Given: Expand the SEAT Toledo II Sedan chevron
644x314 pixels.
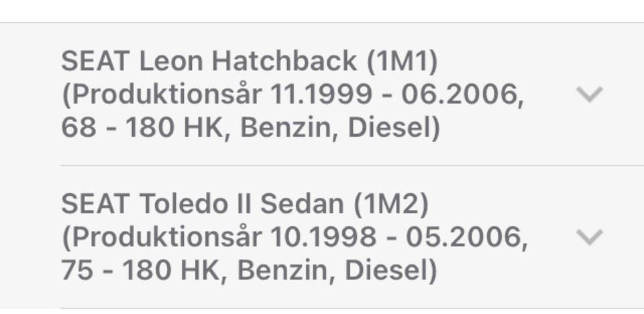Looking at the screenshot, I should (590, 237).
